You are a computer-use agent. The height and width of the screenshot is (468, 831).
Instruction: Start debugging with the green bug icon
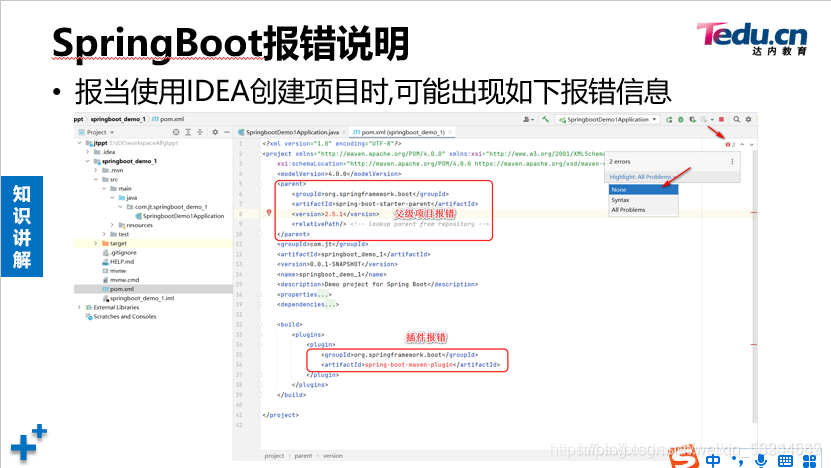click(x=680, y=120)
